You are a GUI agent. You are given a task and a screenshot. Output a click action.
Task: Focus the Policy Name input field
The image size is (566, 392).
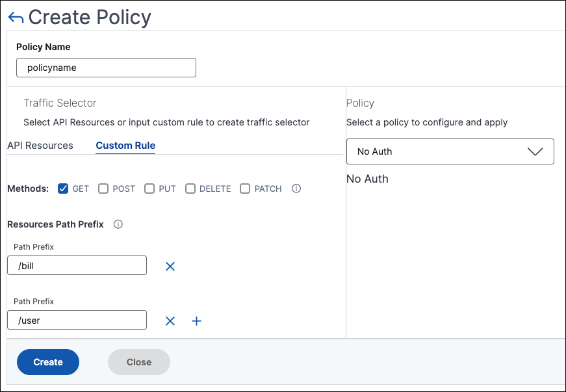pyautogui.click(x=106, y=68)
